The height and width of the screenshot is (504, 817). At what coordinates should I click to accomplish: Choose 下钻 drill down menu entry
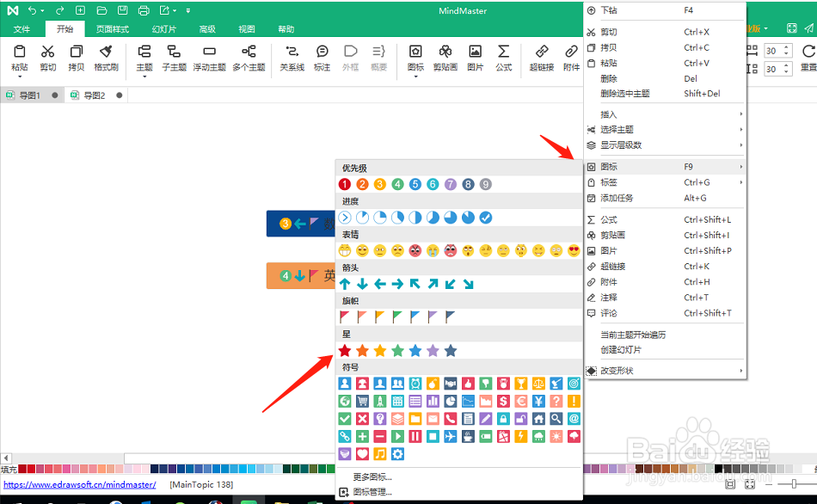coord(664,10)
